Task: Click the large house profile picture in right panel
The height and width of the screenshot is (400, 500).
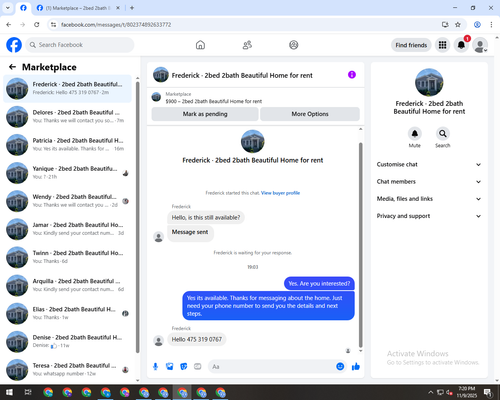Action: (429, 83)
